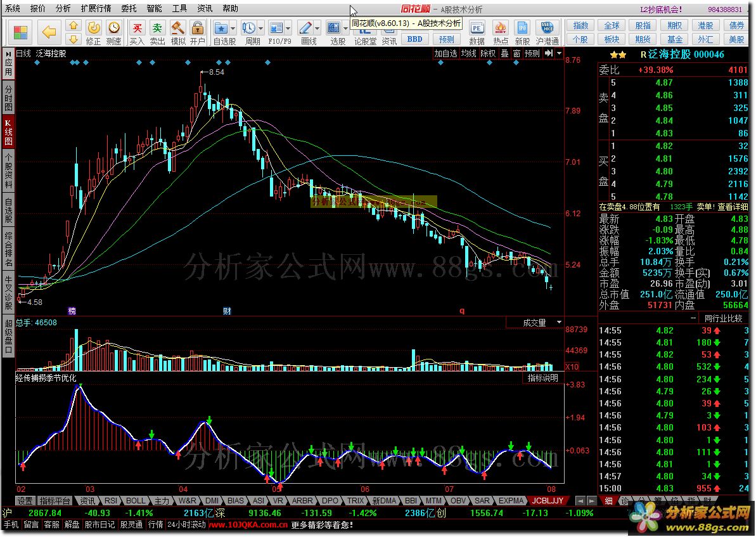Select the EXPMA indicator tab
Screen dimensions: 756x537
pos(511,501)
